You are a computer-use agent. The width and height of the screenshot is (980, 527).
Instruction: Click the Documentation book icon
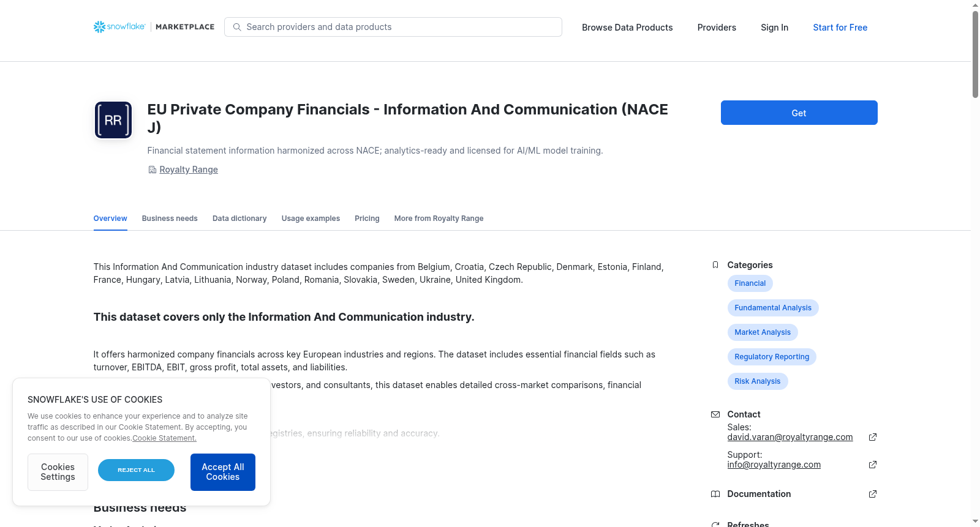coord(715,494)
